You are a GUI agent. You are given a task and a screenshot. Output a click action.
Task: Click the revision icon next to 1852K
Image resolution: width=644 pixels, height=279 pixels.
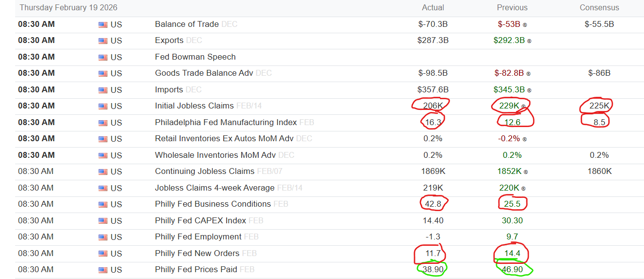click(525, 172)
